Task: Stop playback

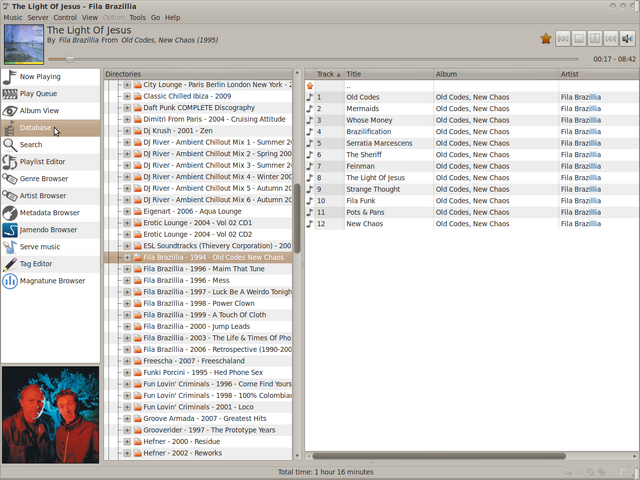Action: click(579, 39)
